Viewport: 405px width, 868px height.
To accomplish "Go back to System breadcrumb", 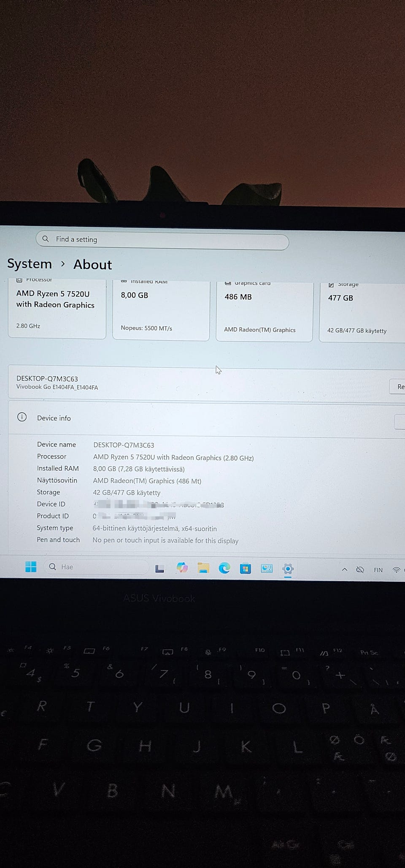I will click(x=30, y=264).
